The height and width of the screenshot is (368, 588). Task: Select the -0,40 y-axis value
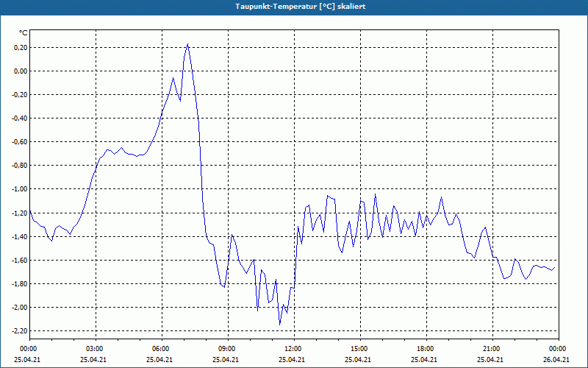click(x=20, y=118)
